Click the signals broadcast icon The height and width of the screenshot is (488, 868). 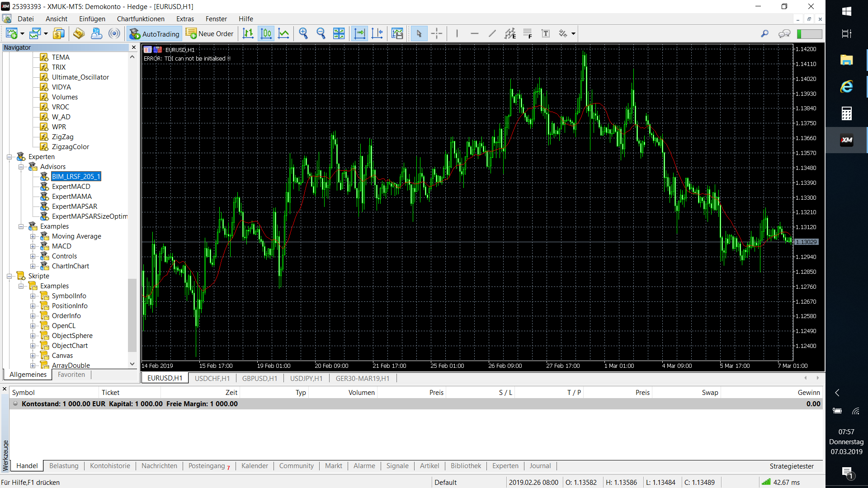(x=114, y=33)
